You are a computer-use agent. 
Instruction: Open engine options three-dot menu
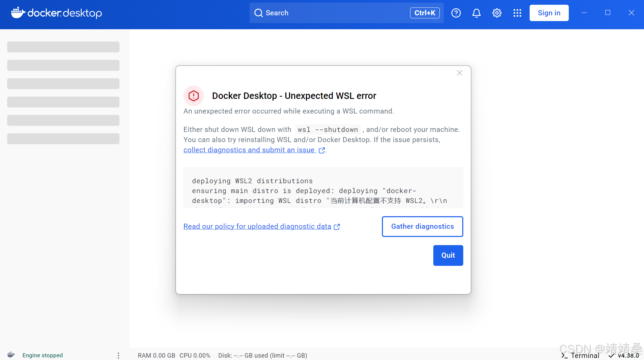pos(118,355)
